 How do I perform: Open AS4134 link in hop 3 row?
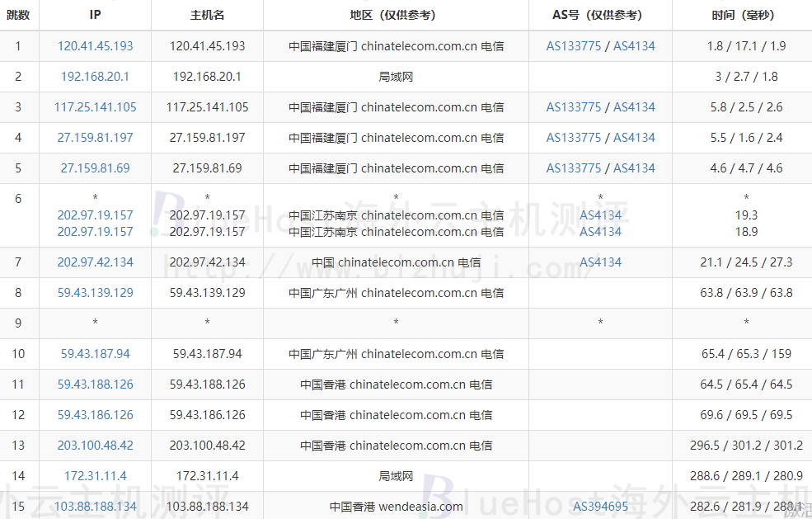635,107
